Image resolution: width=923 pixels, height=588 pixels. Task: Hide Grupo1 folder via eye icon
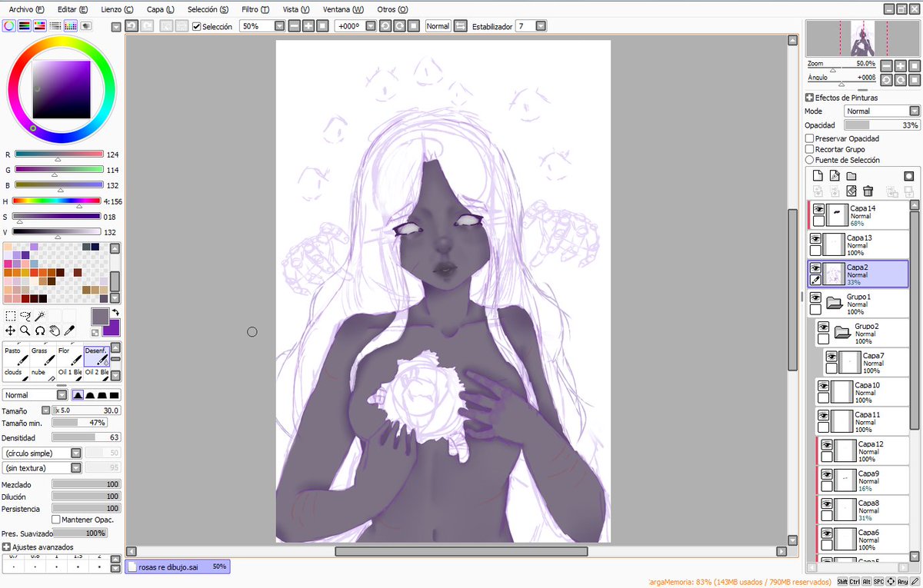click(x=815, y=297)
